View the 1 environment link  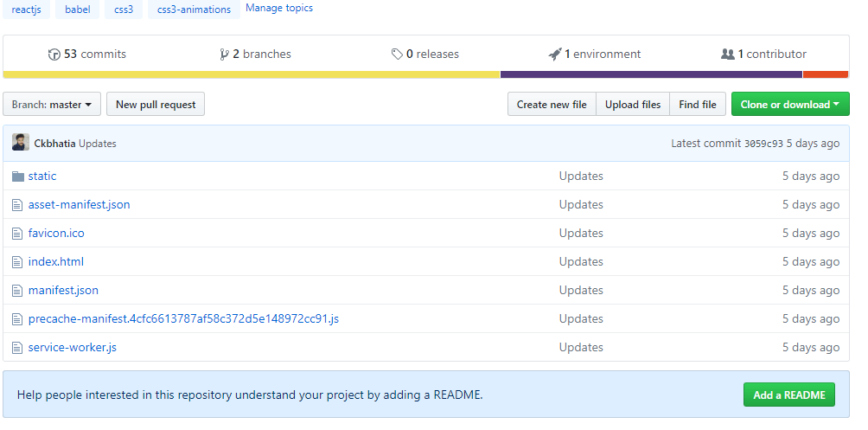click(x=595, y=55)
